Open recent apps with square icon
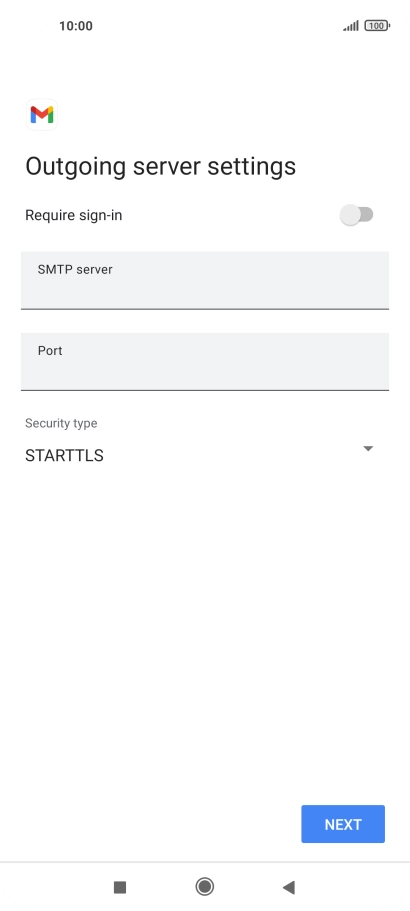 click(x=120, y=887)
